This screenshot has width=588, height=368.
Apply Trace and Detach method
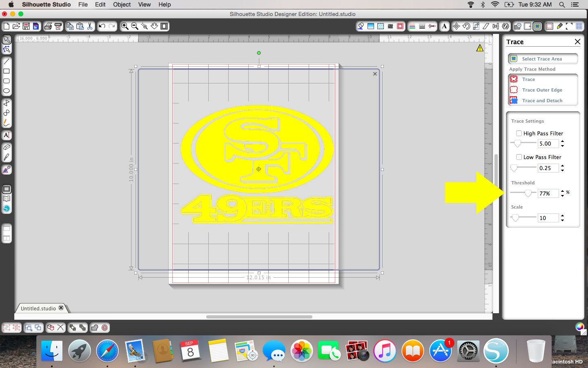[x=543, y=101]
